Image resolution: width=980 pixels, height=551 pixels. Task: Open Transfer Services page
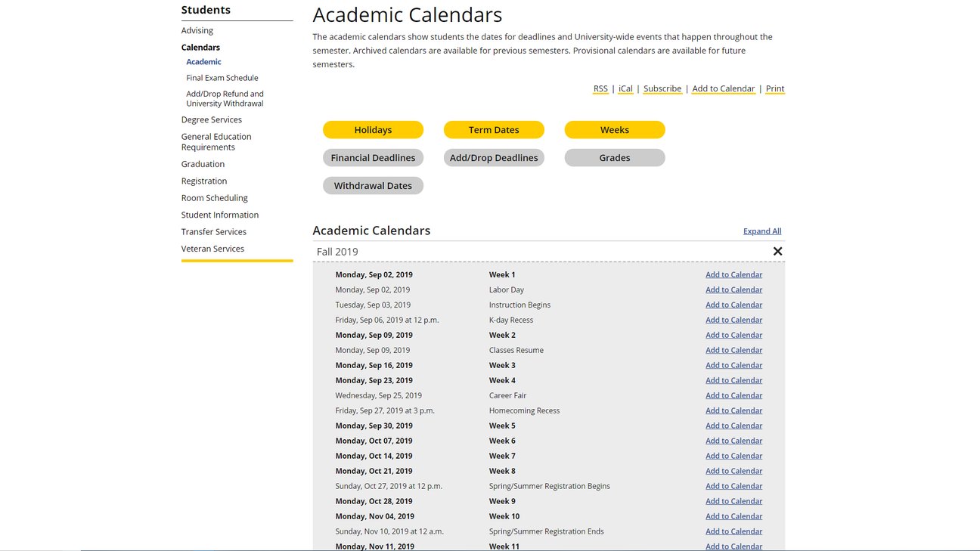click(x=214, y=232)
